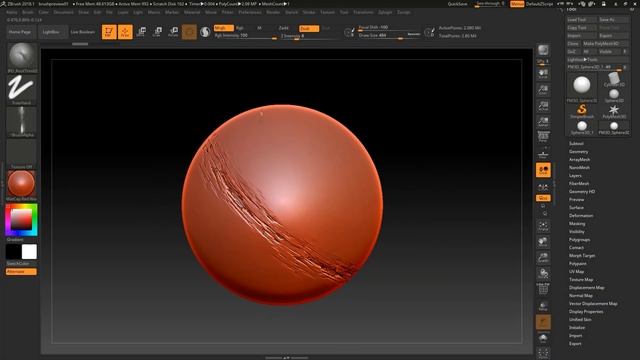Viewport: 640px width, 360px height.
Task: Open the MatCap Red Wax material
Action: click(22, 184)
